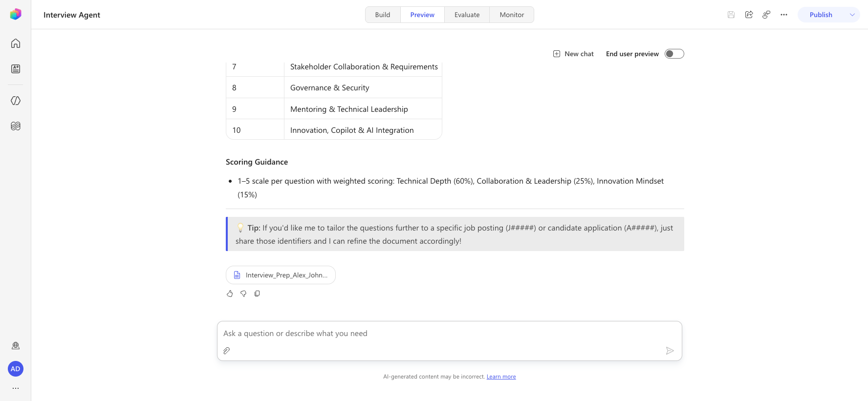Click the save icon in top bar
The image size is (868, 401).
(731, 15)
